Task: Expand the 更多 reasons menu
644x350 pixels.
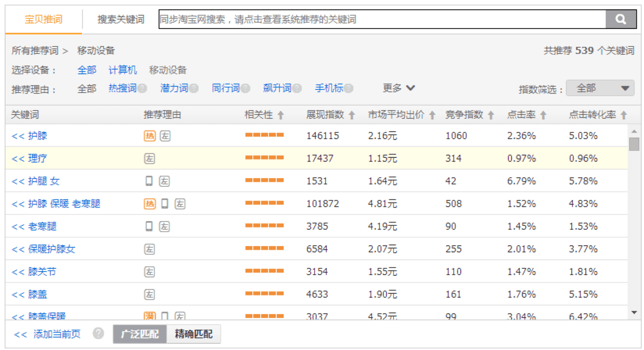Action: [x=399, y=88]
